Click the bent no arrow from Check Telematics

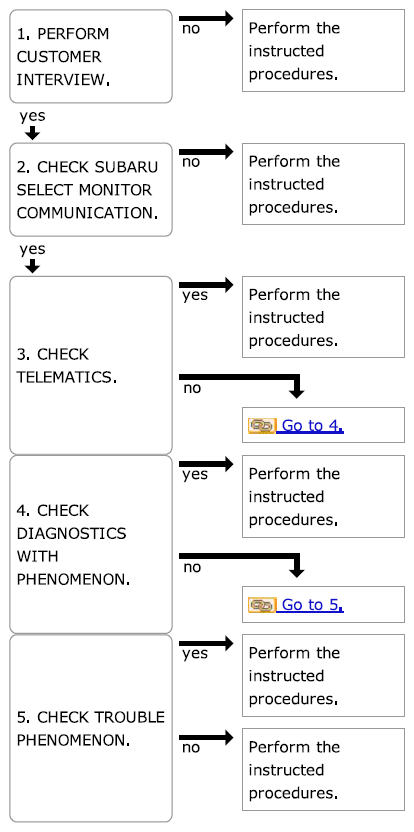(242, 386)
